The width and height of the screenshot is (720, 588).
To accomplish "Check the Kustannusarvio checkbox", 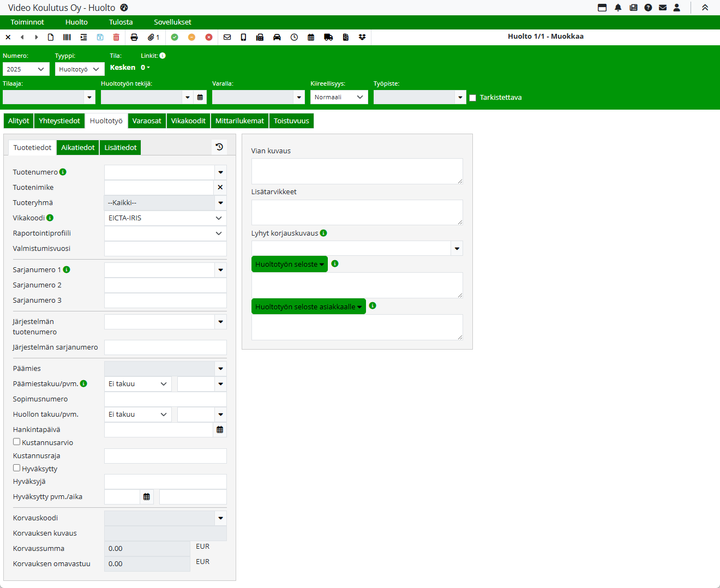I will click(x=17, y=442).
